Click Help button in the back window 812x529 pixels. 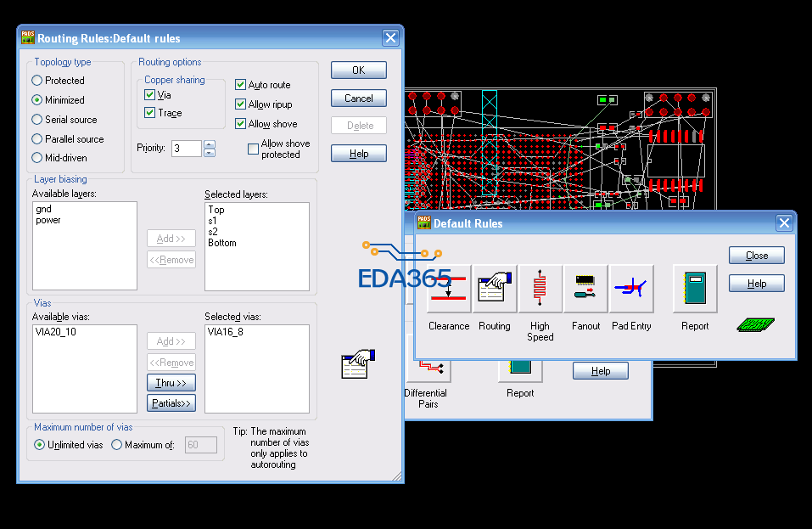[601, 371]
